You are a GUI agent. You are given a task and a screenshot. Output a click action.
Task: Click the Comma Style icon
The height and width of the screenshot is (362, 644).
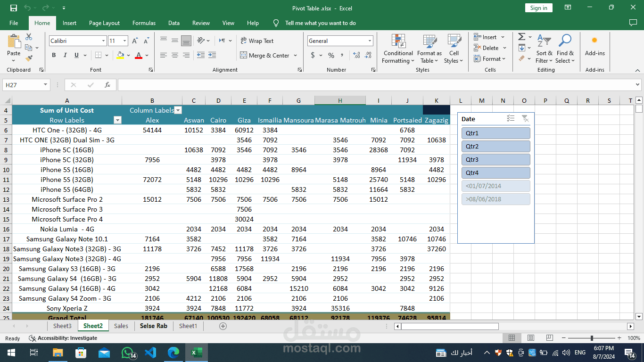[343, 55]
